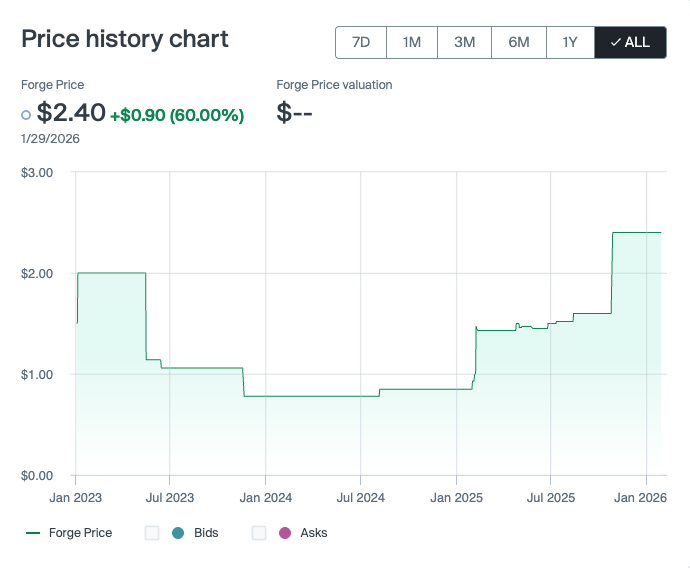Click the checkmark on ALL range
690x568 pixels.
615,42
